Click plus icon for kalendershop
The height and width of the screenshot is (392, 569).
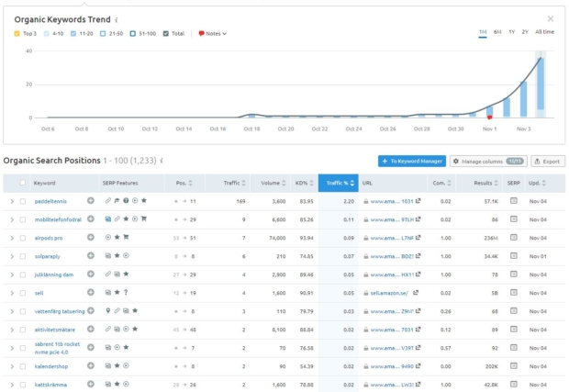(x=91, y=365)
